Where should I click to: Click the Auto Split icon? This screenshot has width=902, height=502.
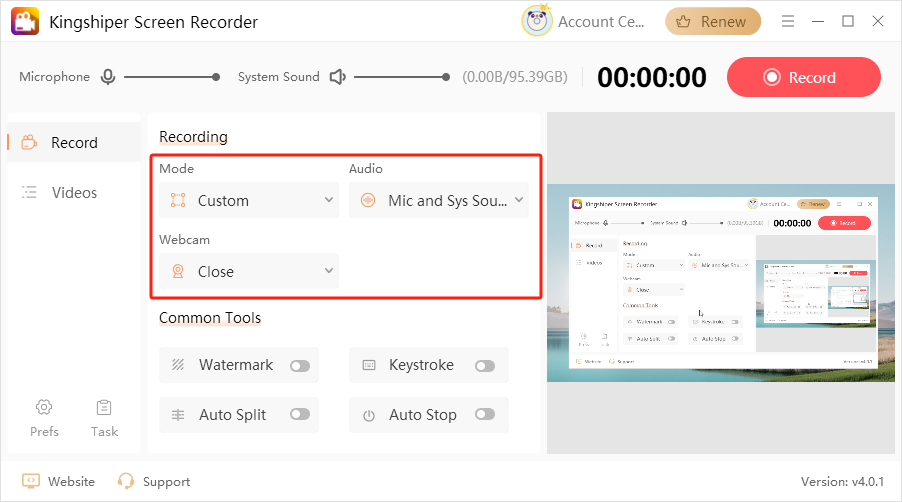(x=178, y=415)
